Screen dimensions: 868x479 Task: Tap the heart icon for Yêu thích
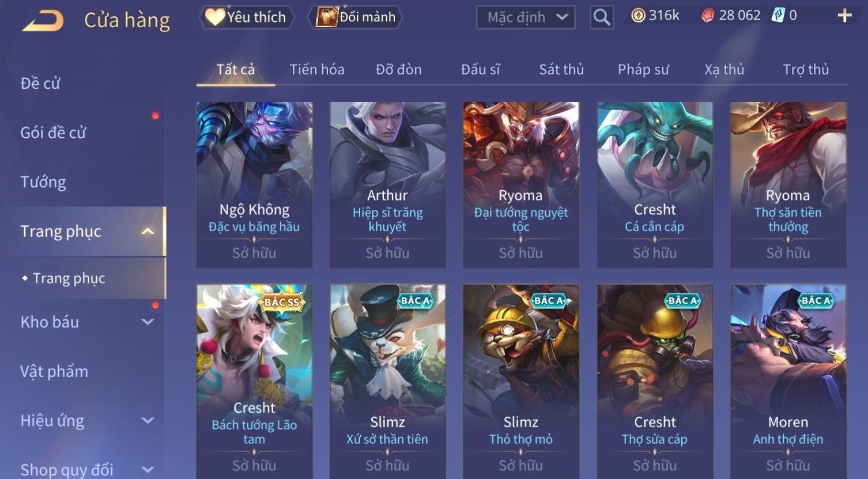pyautogui.click(x=215, y=17)
